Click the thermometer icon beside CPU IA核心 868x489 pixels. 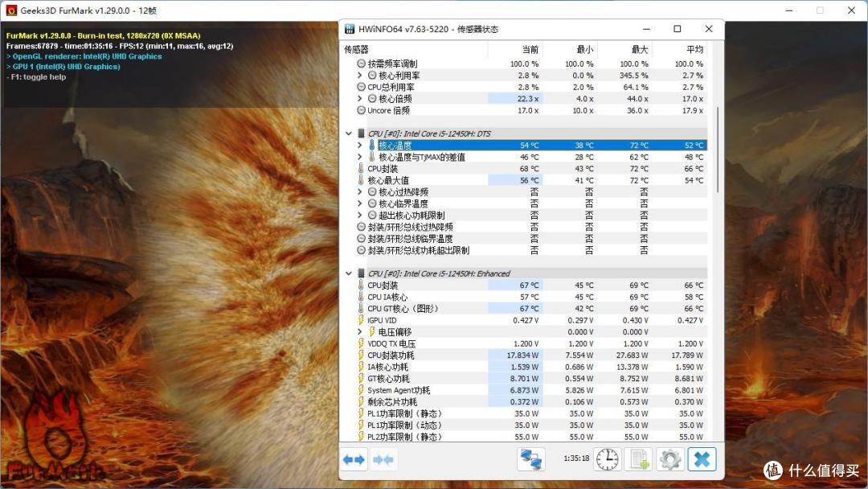pyautogui.click(x=361, y=297)
